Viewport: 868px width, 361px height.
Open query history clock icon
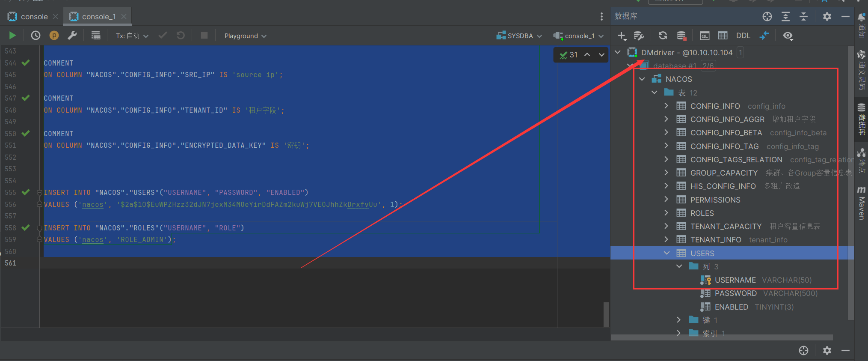click(36, 36)
